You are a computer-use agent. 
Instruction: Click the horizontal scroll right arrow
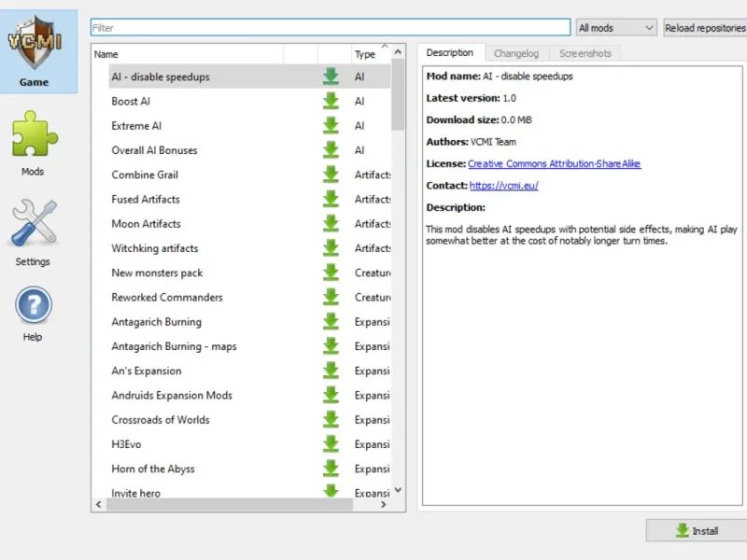coord(383,504)
